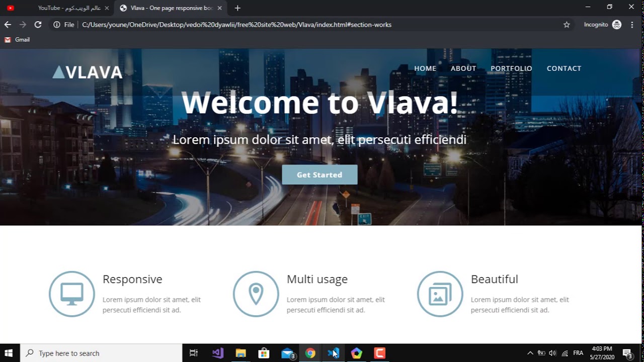
Task: Open the PORTFOLIO nav link
Action: [x=511, y=68]
